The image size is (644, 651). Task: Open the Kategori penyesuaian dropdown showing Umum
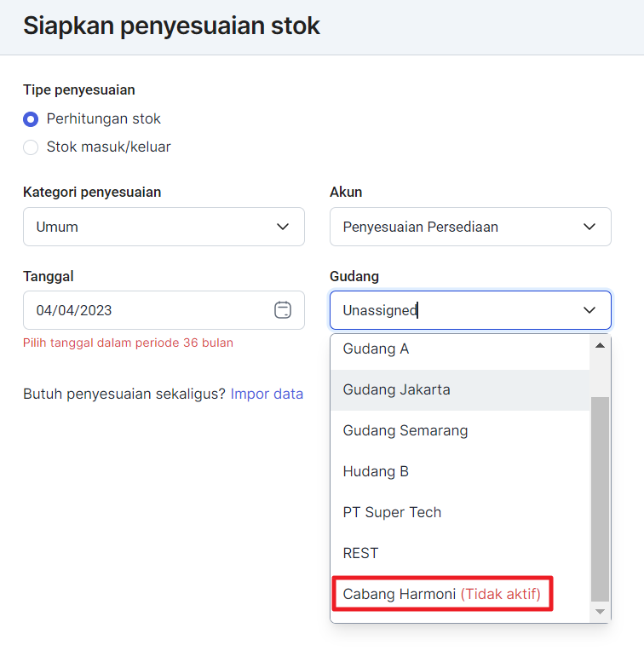click(x=153, y=227)
